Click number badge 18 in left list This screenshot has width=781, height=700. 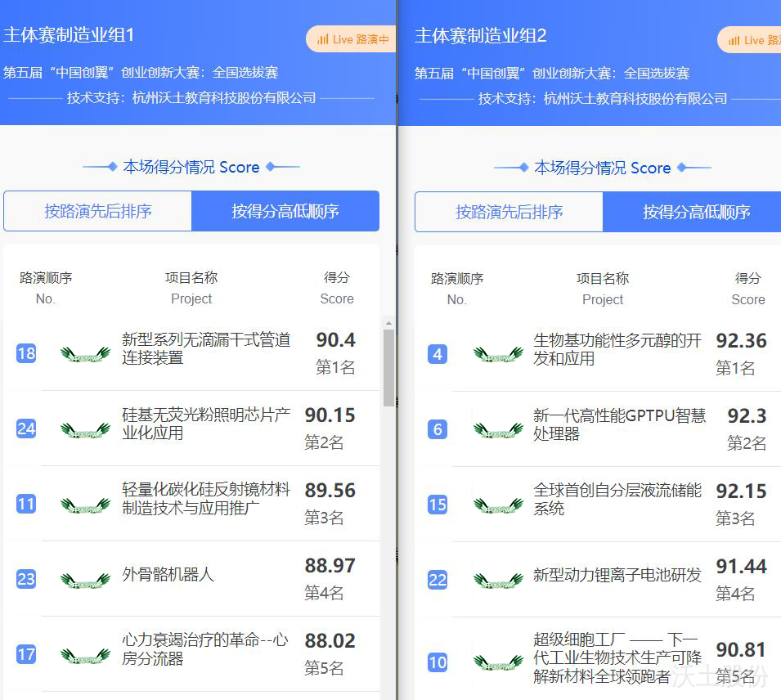tap(26, 353)
